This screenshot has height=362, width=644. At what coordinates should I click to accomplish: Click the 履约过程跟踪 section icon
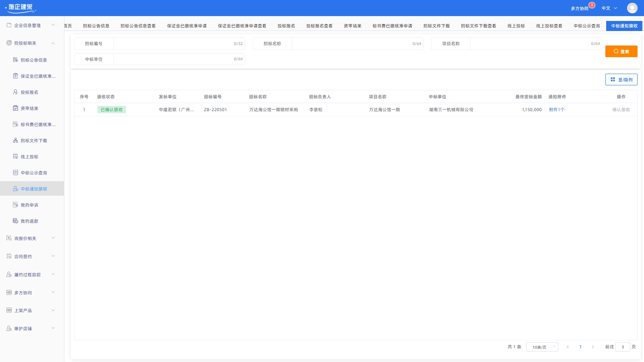9,274
